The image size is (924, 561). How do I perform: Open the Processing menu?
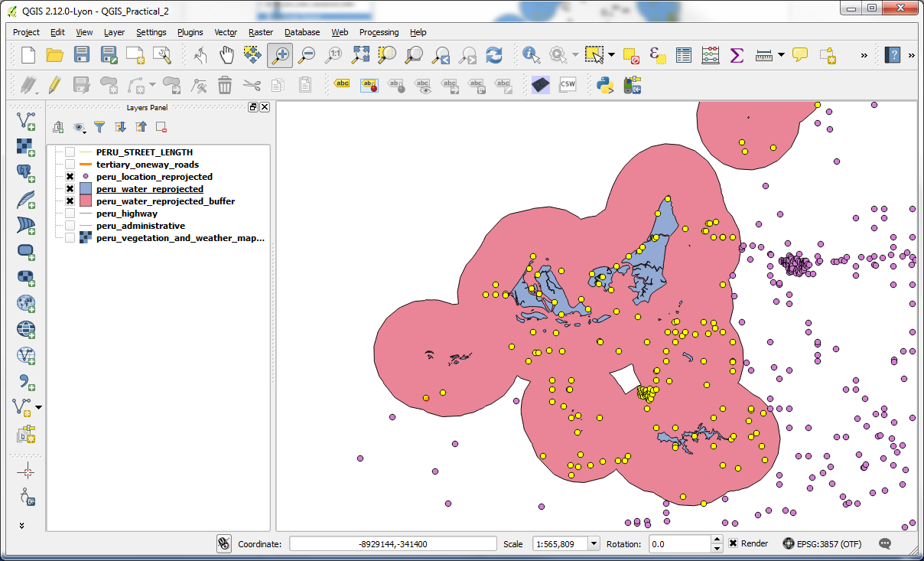pyautogui.click(x=379, y=32)
